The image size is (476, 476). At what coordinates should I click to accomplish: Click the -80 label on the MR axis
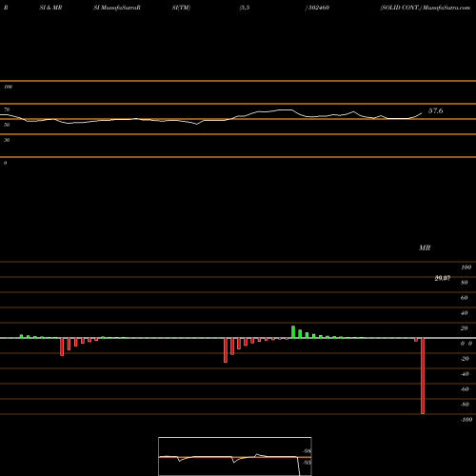[465, 405]
